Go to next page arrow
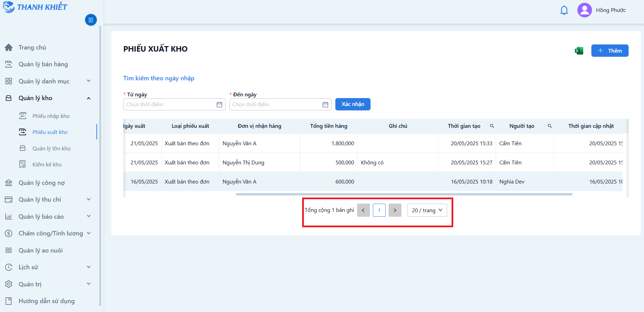 tap(395, 210)
